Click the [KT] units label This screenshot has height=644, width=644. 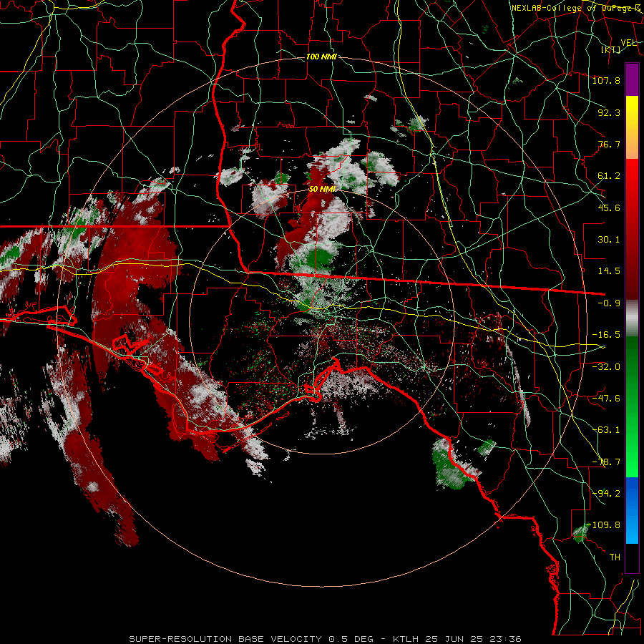[x=611, y=49]
